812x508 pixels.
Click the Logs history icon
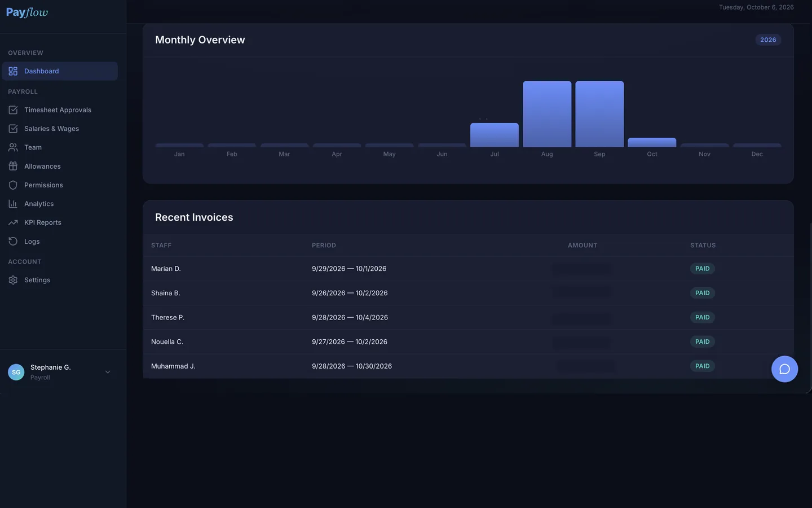[13, 242]
